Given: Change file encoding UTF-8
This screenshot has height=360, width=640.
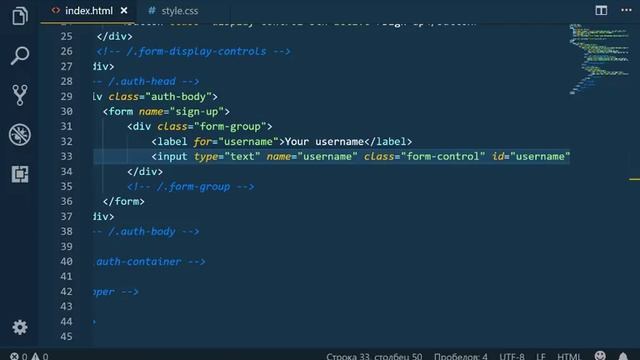Looking at the screenshot, I should (x=512, y=356).
